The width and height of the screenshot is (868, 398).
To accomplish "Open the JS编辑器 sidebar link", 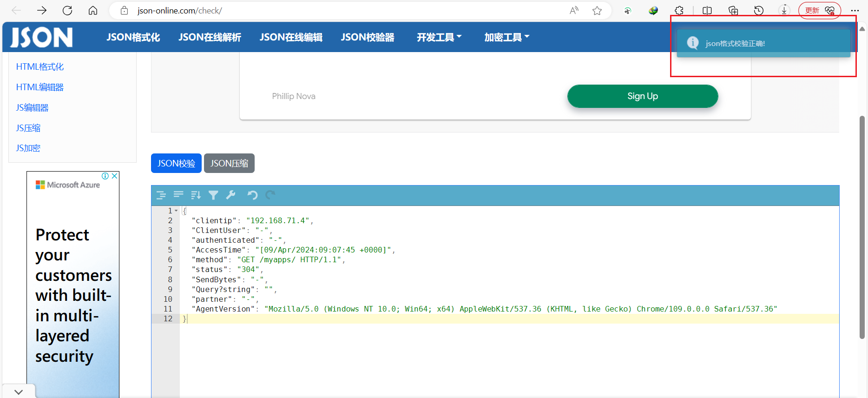I will point(32,107).
